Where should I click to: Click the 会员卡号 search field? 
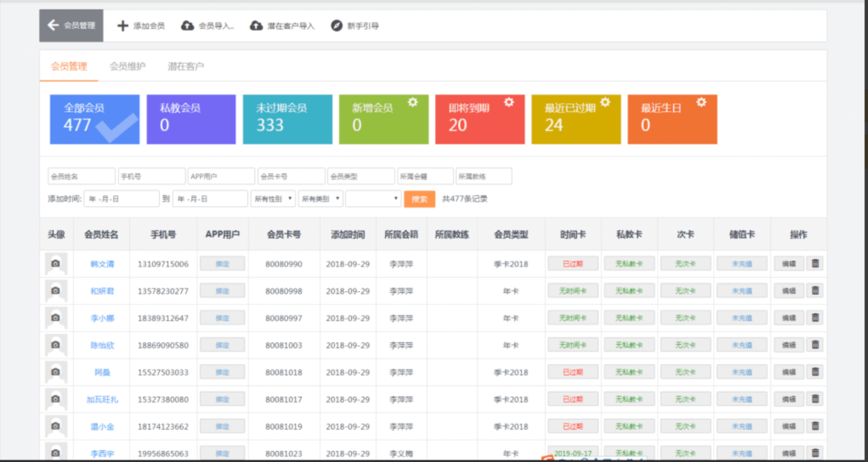point(291,176)
